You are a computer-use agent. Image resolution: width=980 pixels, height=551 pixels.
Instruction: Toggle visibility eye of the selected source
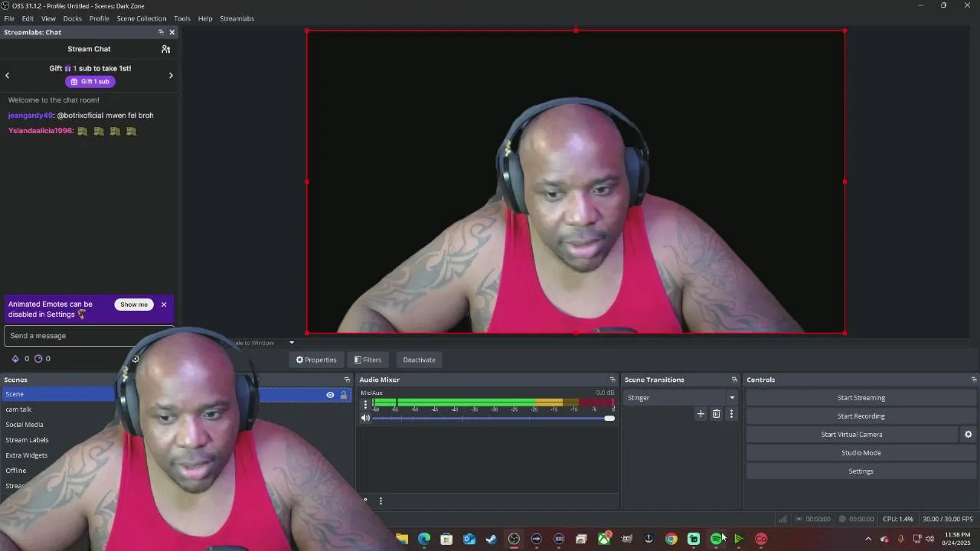pyautogui.click(x=330, y=395)
